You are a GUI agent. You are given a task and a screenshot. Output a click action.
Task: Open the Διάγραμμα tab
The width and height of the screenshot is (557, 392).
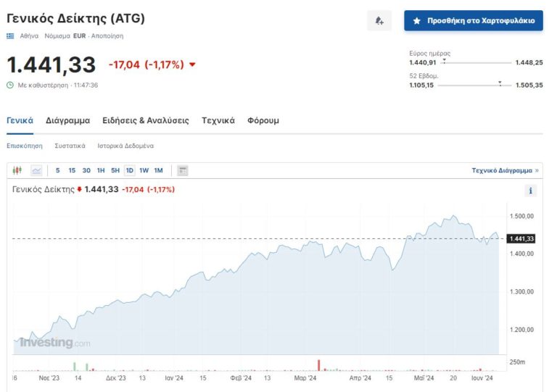point(67,120)
